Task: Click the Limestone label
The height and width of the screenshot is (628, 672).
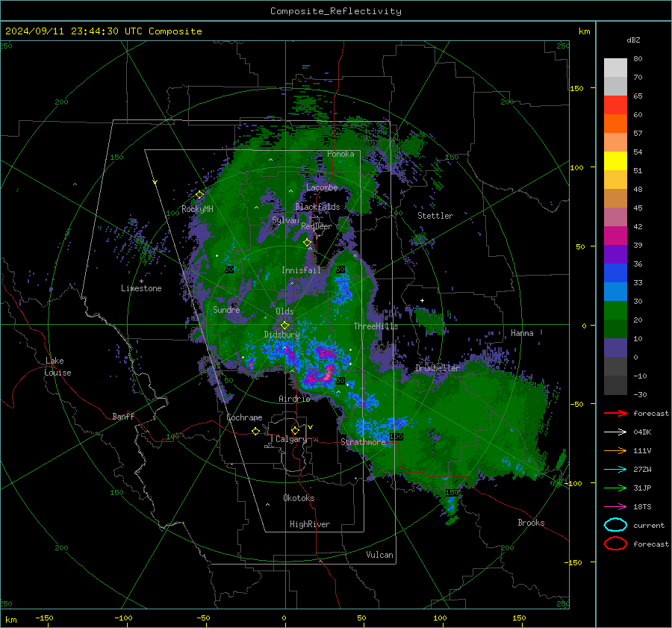Action: pos(141,288)
